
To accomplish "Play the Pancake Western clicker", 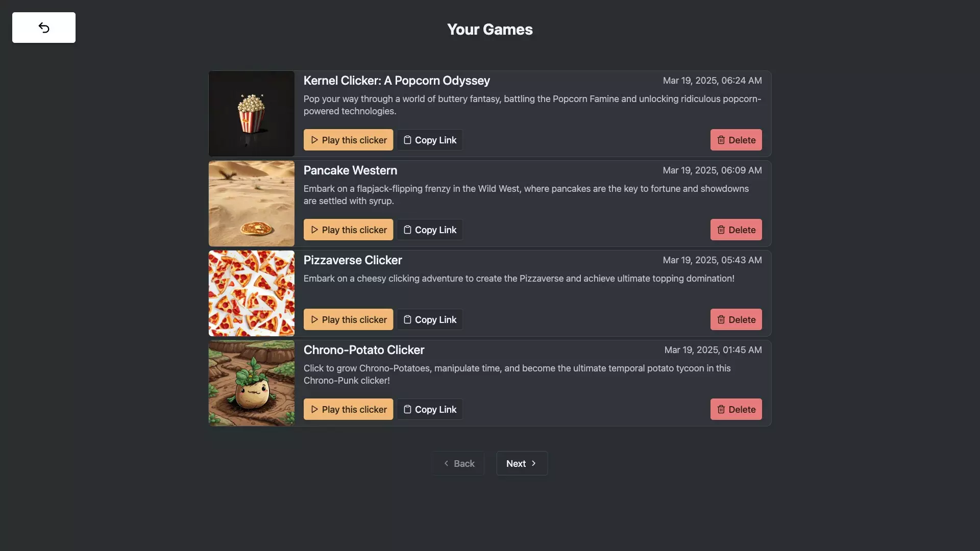I will pyautogui.click(x=348, y=230).
